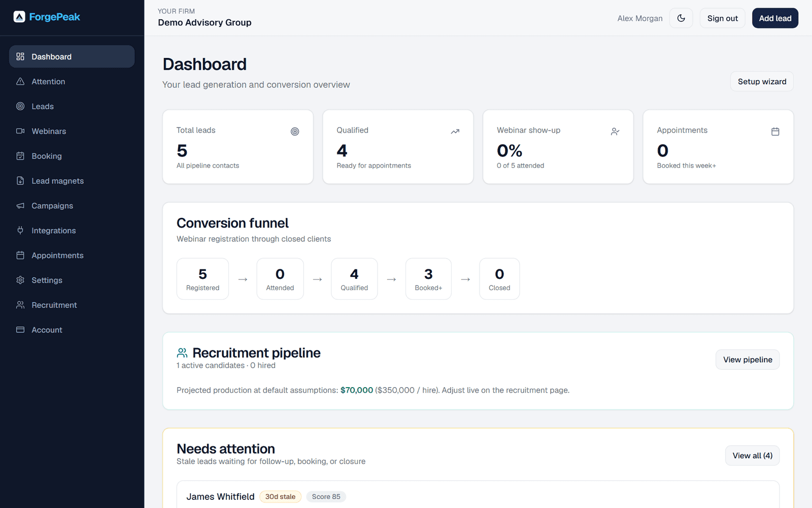Click the target icon on Total leads card
812x508 pixels.
(x=295, y=132)
